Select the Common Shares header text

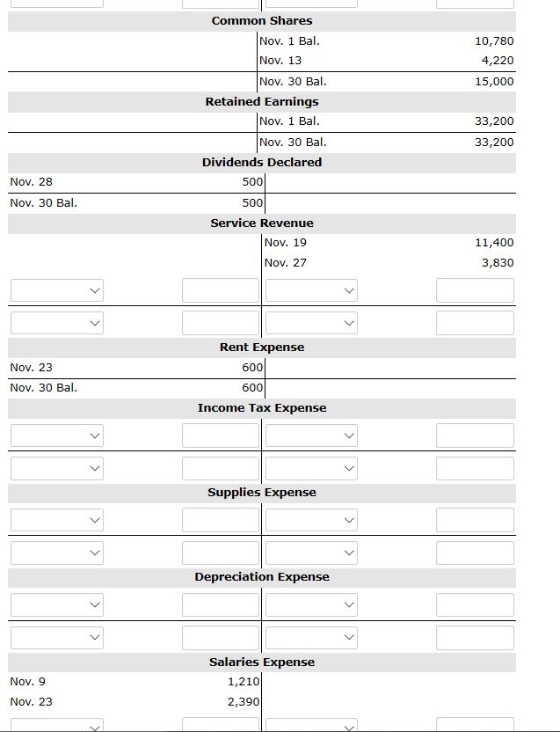click(x=261, y=20)
